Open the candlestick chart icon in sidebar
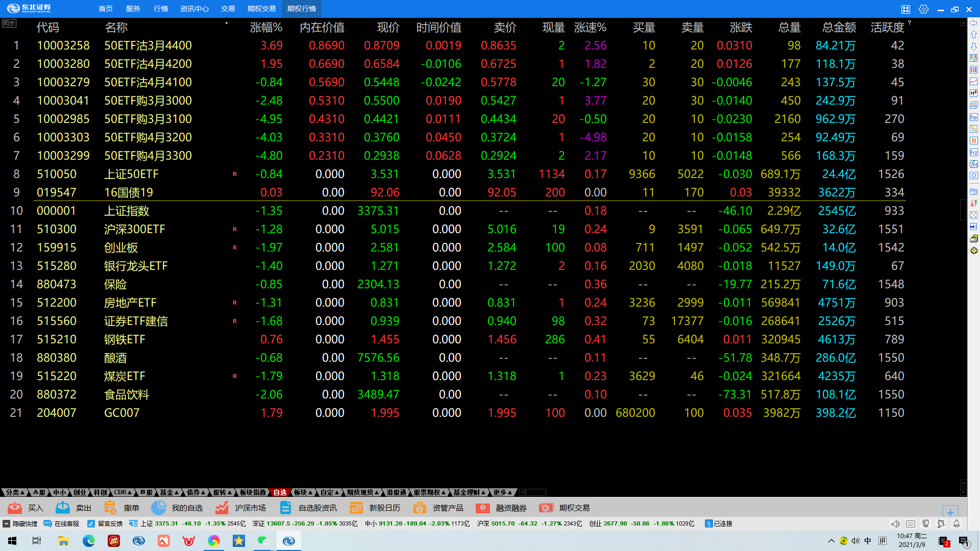The image size is (980, 551). click(x=973, y=93)
